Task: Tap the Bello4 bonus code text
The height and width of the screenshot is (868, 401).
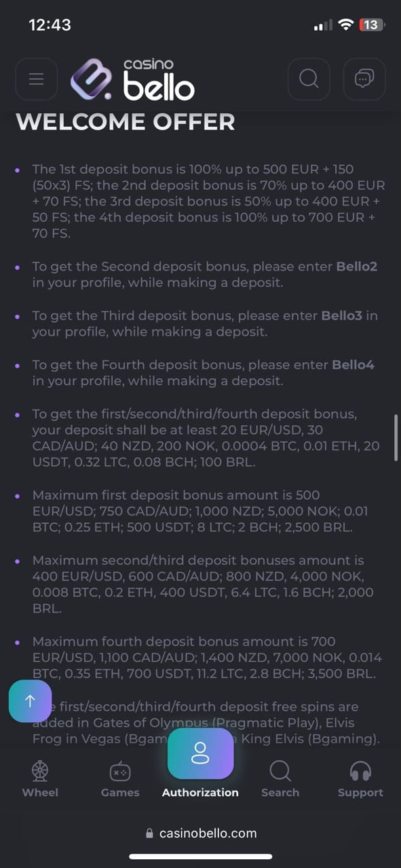Action: click(353, 365)
